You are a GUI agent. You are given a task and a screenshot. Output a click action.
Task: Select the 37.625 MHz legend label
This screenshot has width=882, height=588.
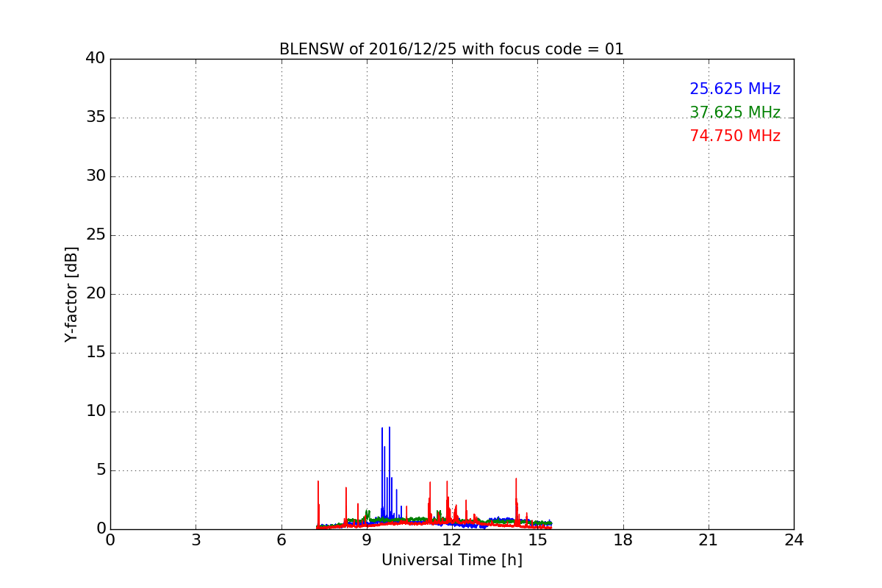click(735, 112)
